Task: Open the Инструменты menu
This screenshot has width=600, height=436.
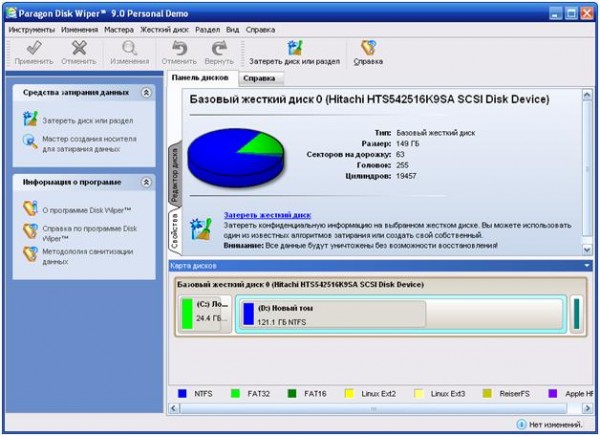Action: 32,30
